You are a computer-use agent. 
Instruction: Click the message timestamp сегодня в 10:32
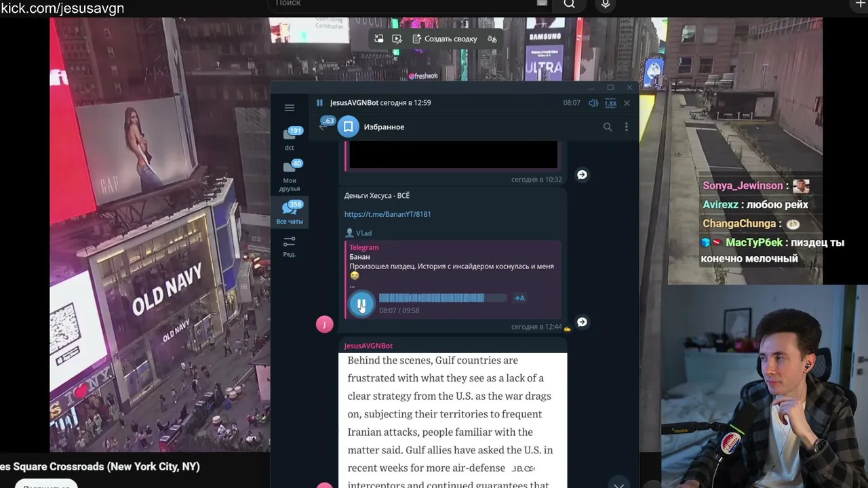[536, 180]
